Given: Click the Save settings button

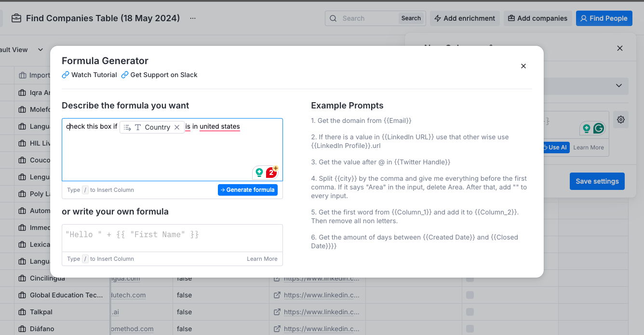Looking at the screenshot, I should pos(597,181).
